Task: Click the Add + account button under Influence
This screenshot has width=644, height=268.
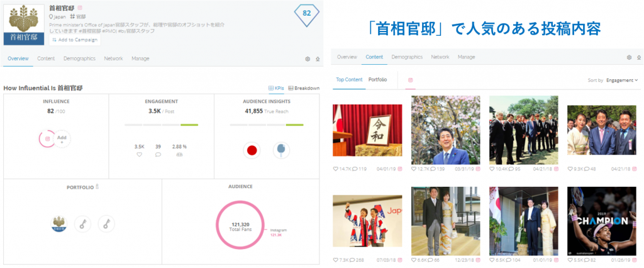Action: 61,139
